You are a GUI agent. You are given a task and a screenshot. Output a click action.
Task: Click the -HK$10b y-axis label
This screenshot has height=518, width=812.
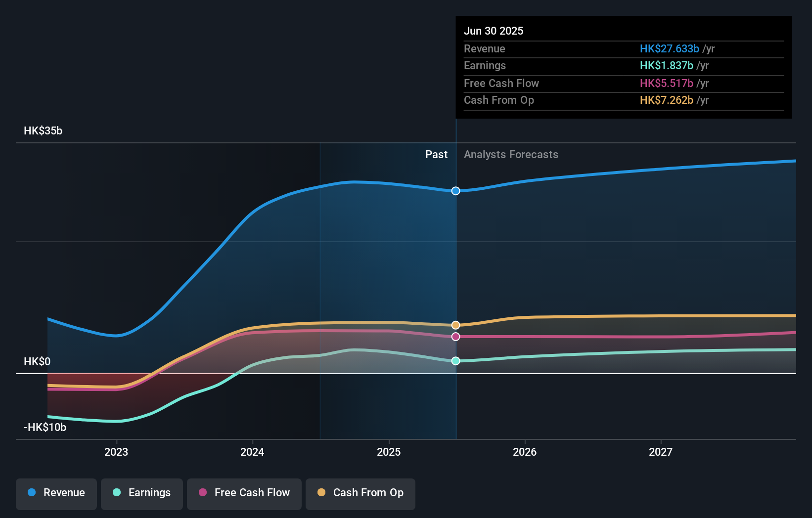[45, 428]
